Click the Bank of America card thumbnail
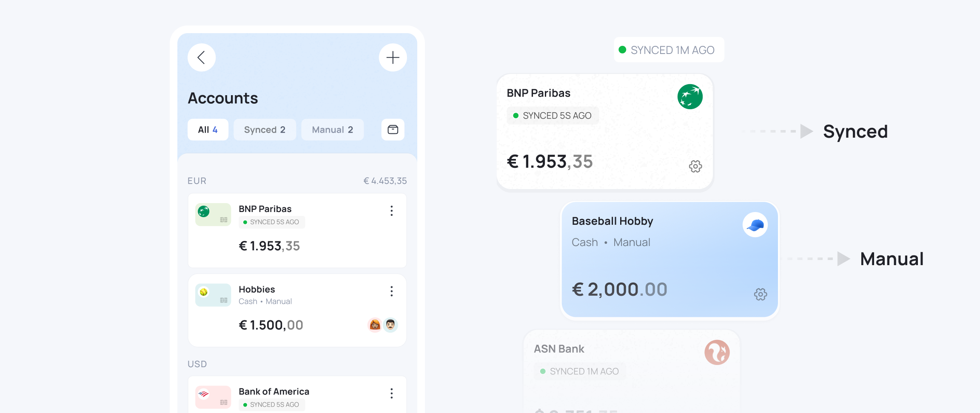 [x=213, y=397]
